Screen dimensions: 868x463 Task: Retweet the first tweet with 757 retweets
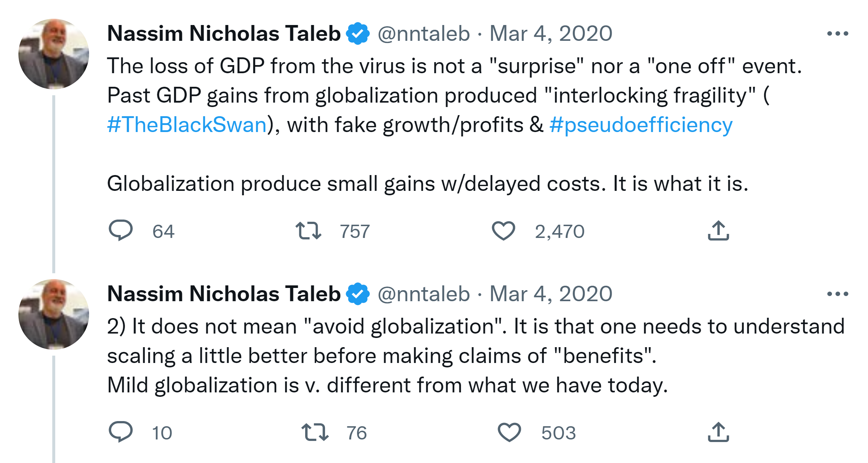click(x=308, y=231)
